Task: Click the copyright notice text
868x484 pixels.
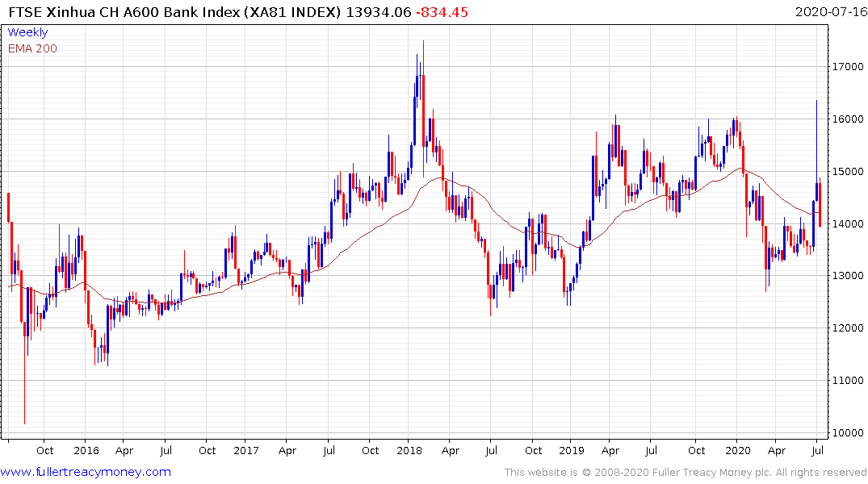Action: [x=686, y=473]
